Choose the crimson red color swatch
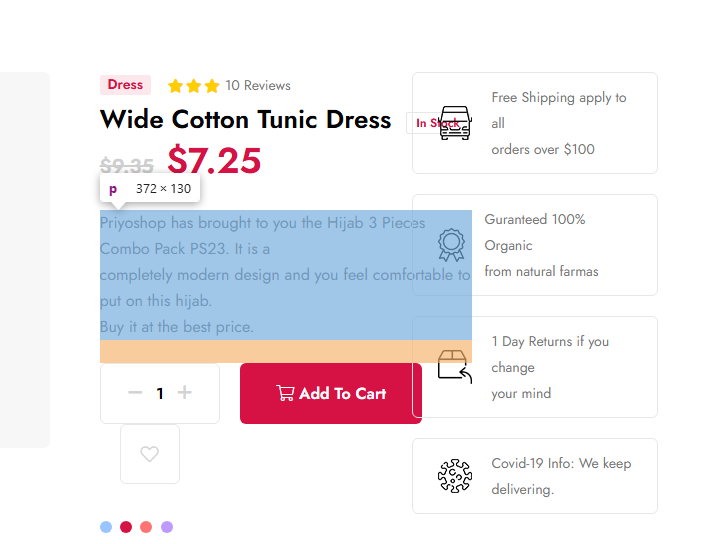This screenshot has width=705, height=544. (126, 527)
